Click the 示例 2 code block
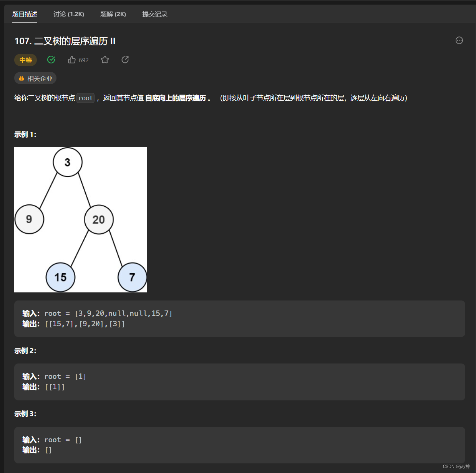The width and height of the screenshot is (476, 473). tap(240, 382)
